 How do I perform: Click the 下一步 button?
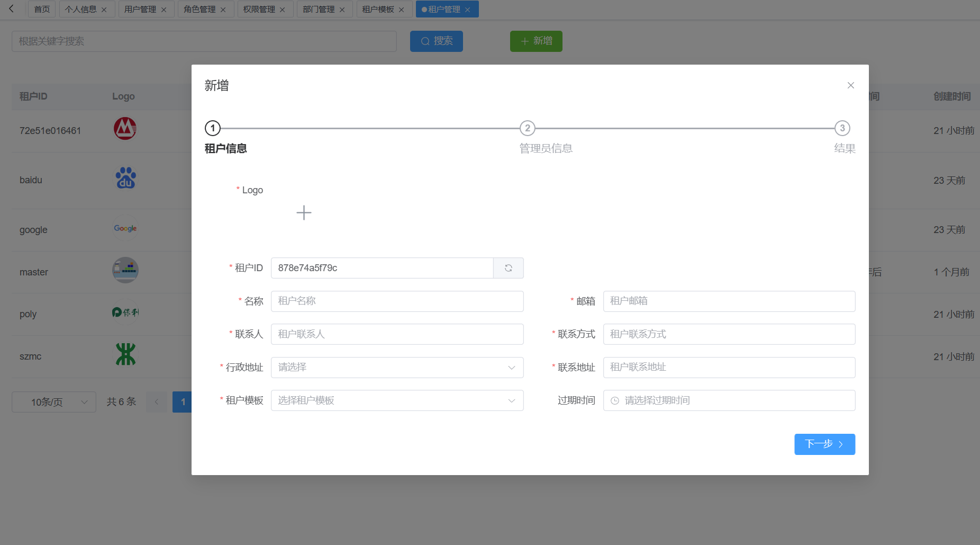tap(824, 444)
